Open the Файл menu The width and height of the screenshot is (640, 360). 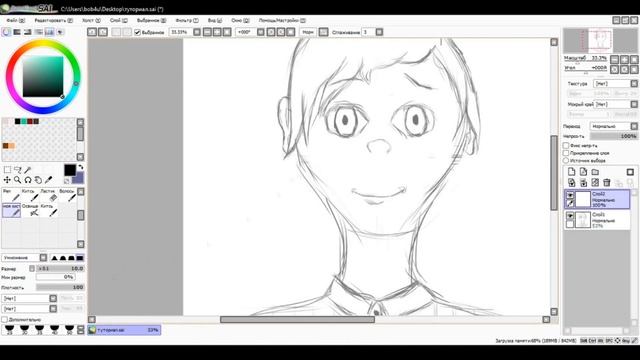coord(15,20)
